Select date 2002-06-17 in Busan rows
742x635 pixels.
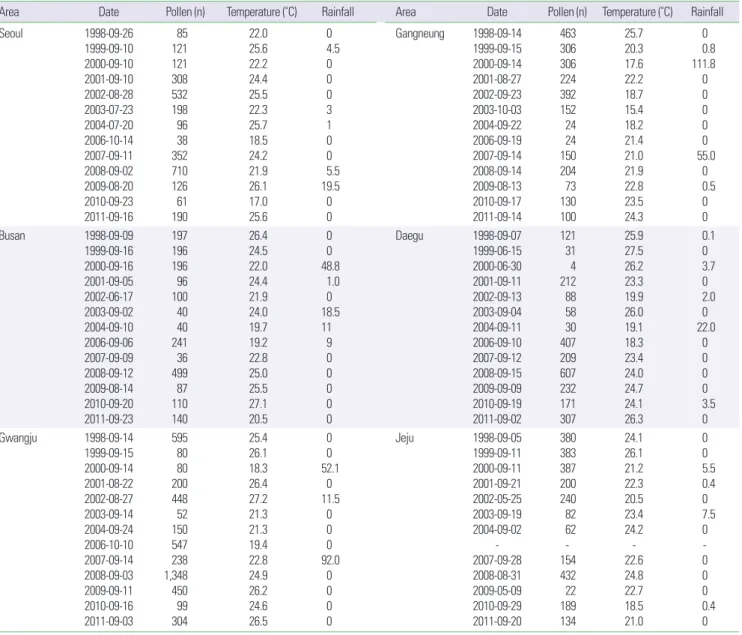(x=109, y=297)
